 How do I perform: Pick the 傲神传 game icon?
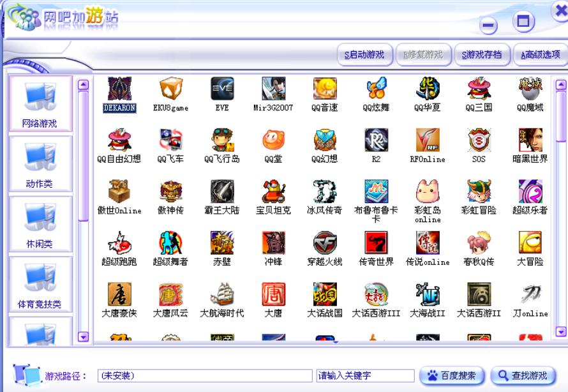tap(171, 192)
